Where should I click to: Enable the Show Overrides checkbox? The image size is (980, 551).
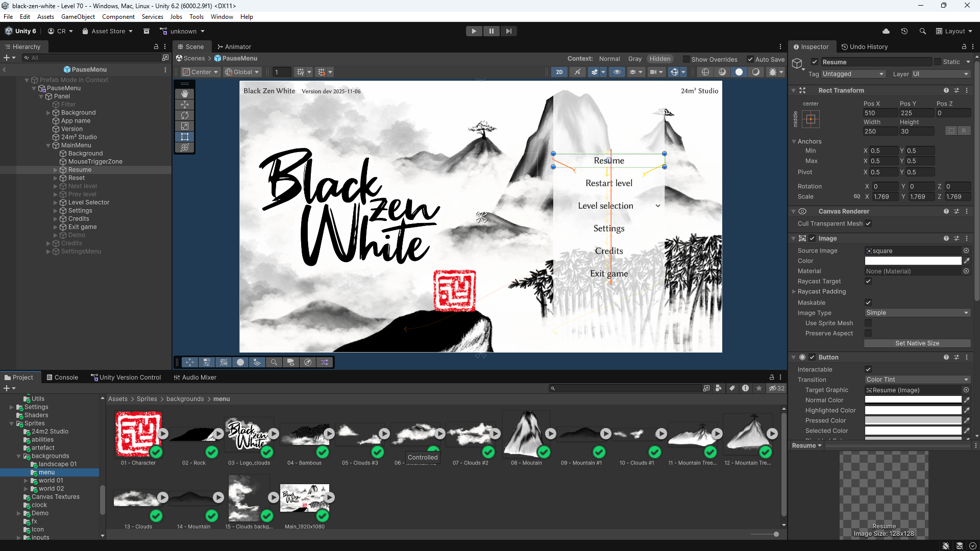pyautogui.click(x=687, y=59)
